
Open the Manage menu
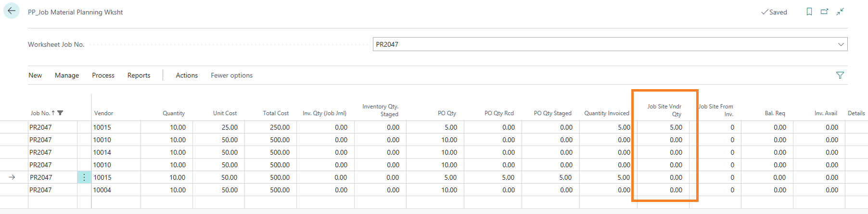(x=67, y=75)
